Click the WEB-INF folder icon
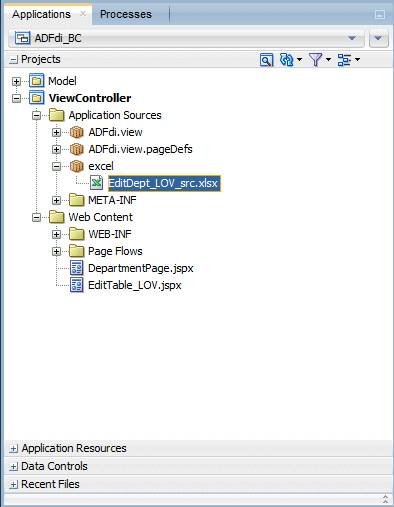This screenshot has height=507, width=394. (x=76, y=234)
